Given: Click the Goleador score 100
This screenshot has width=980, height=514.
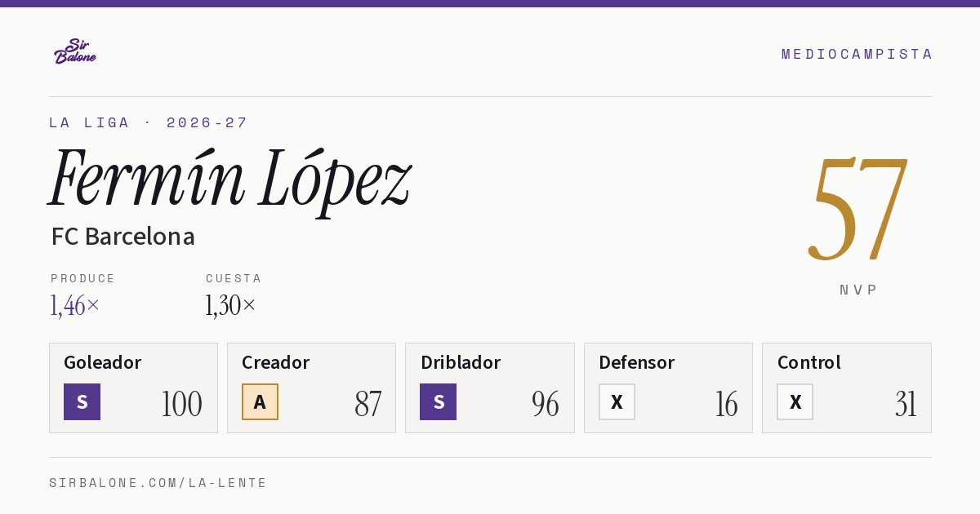Looking at the screenshot, I should [181, 404].
